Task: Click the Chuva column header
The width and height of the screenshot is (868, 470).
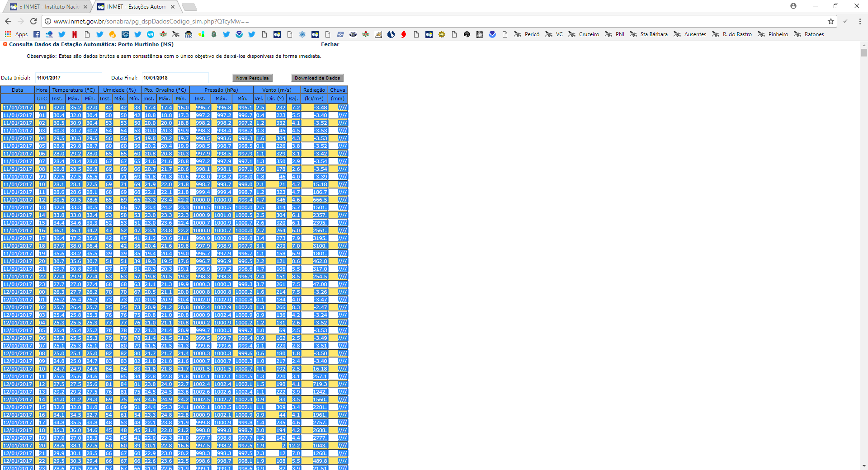Action: click(x=338, y=90)
